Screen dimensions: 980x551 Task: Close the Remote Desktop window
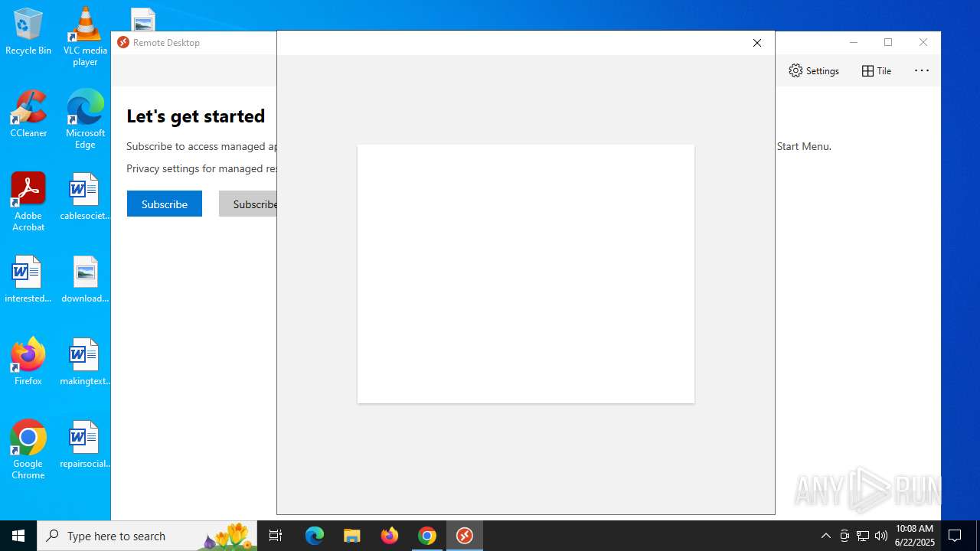[x=923, y=43]
